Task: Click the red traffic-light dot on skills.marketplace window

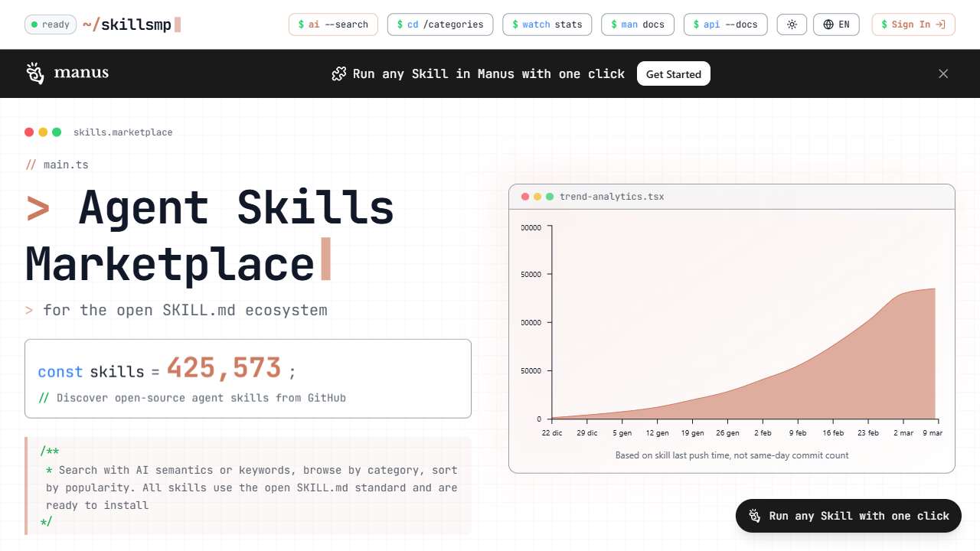Action: tap(28, 132)
